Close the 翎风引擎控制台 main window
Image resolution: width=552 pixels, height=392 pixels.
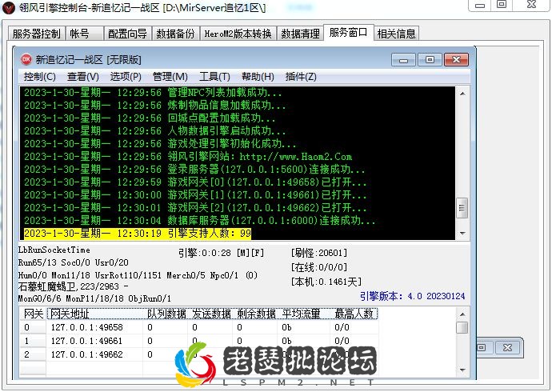(x=531, y=5)
